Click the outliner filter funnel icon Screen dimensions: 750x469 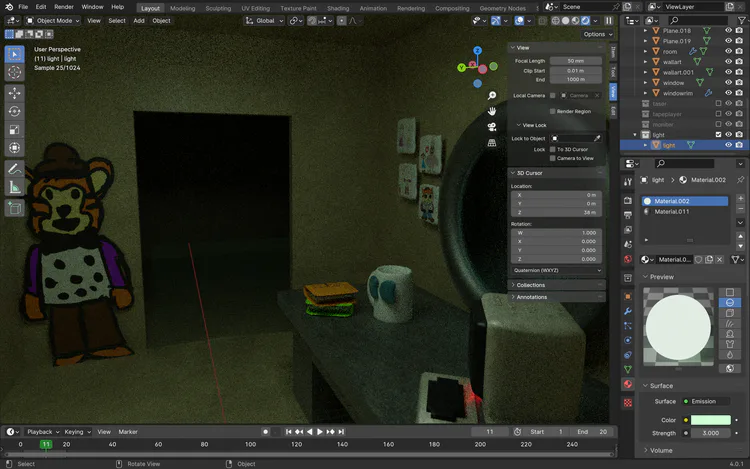point(741,21)
